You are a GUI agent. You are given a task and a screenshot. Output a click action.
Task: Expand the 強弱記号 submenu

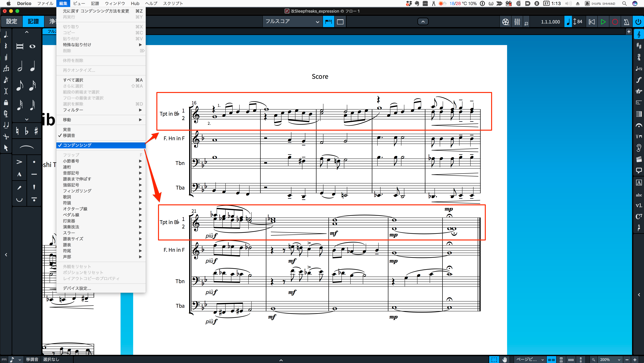click(101, 185)
